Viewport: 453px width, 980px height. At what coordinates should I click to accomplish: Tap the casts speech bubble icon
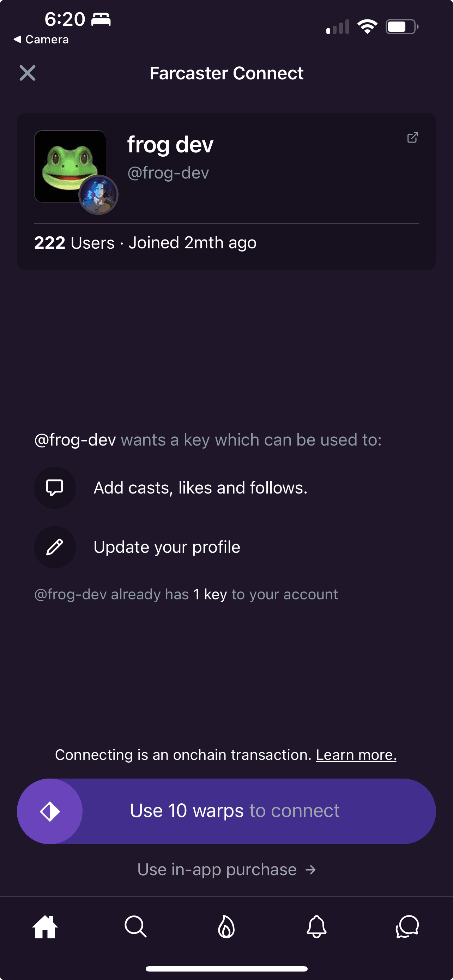click(x=55, y=488)
